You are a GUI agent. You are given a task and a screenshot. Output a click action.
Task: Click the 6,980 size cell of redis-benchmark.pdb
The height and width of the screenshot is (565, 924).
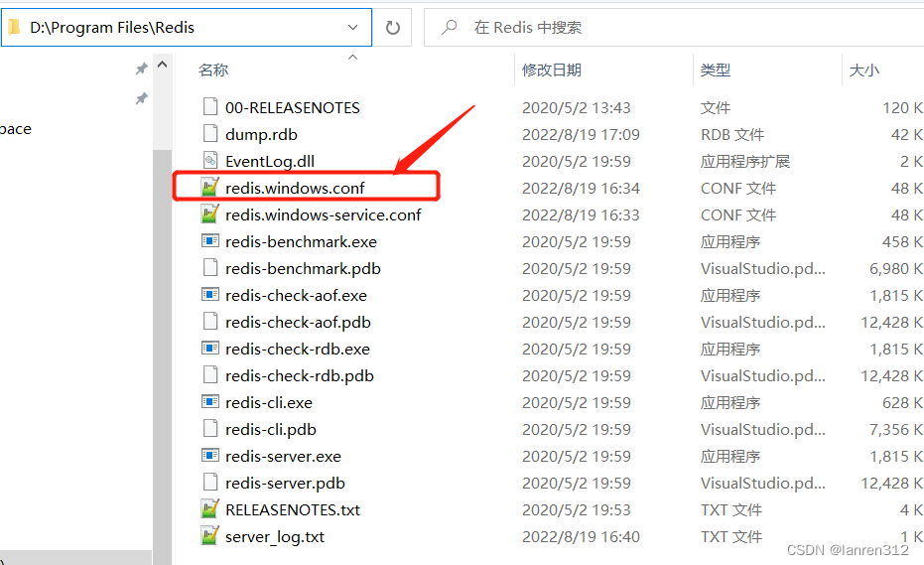point(895,268)
